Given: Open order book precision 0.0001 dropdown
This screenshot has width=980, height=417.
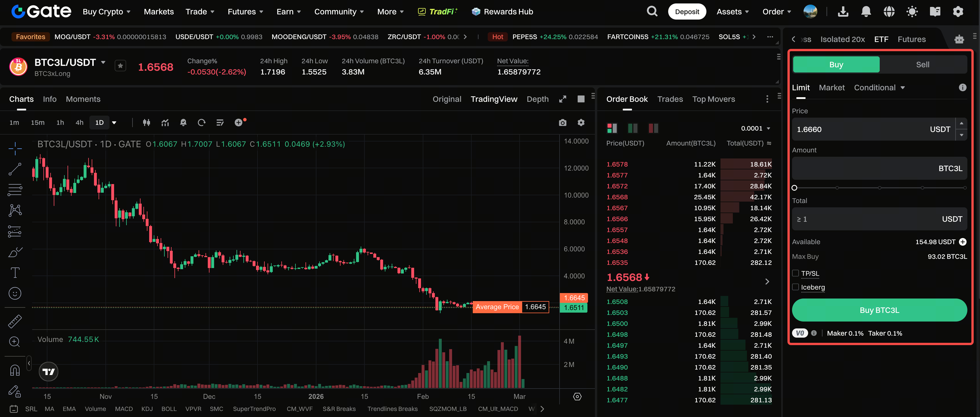Looking at the screenshot, I should pos(756,129).
